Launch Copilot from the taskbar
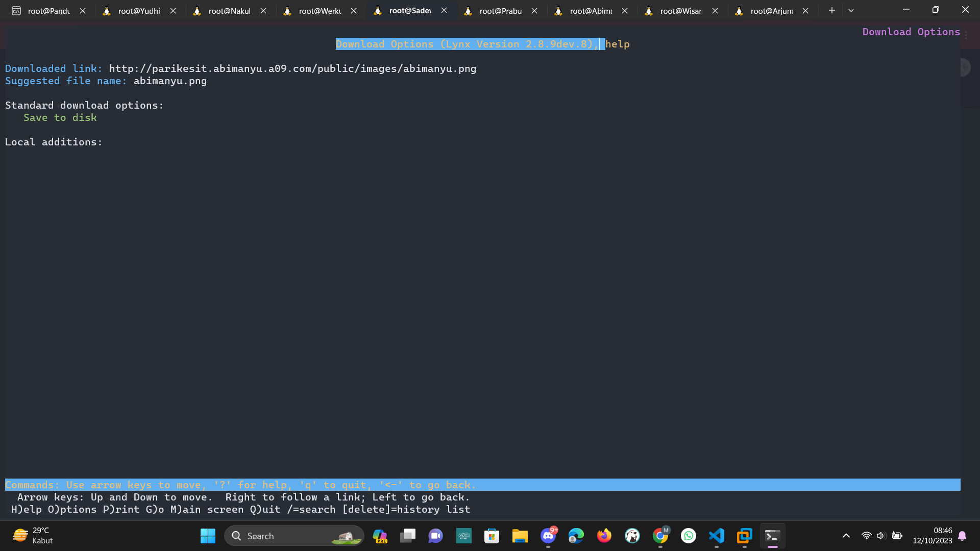This screenshot has height=551, width=980. coord(380,536)
